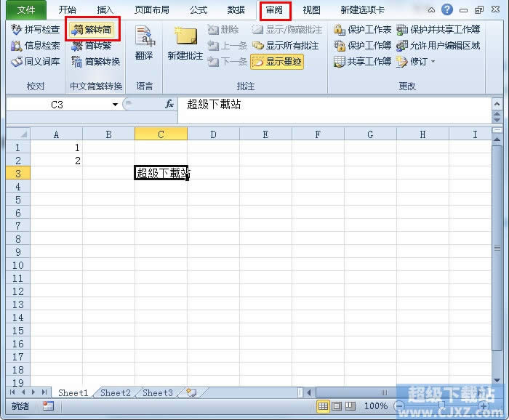Click 保护工作表 protect sheet icon
The image size is (509, 420).
[340, 30]
